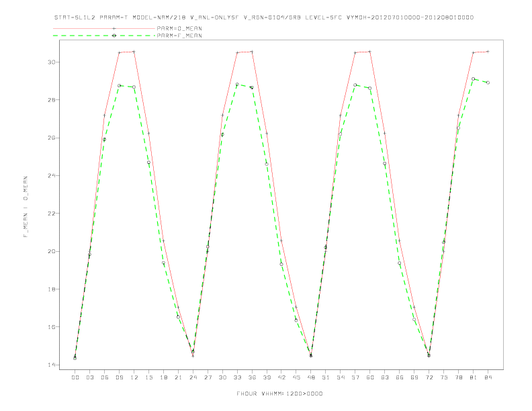Click the x-axis tick label 00

click(x=75, y=377)
